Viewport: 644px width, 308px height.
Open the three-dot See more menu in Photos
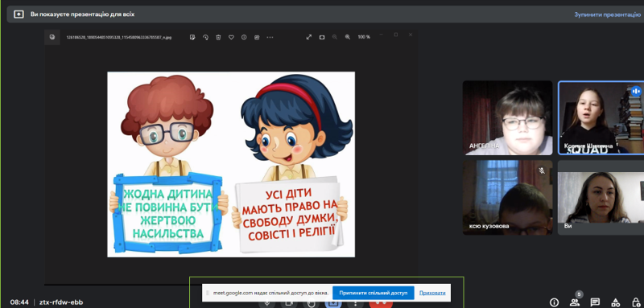pos(270,37)
